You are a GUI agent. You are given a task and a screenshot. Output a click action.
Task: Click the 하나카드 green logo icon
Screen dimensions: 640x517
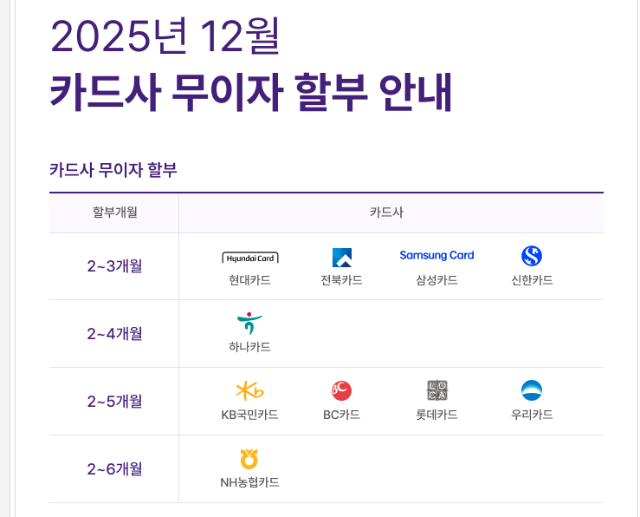point(249,323)
